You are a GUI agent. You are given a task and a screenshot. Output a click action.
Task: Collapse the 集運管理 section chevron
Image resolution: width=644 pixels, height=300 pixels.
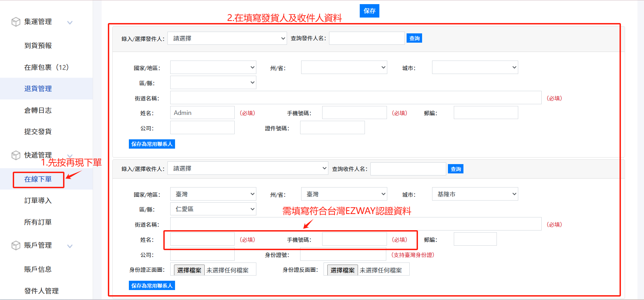70,23
